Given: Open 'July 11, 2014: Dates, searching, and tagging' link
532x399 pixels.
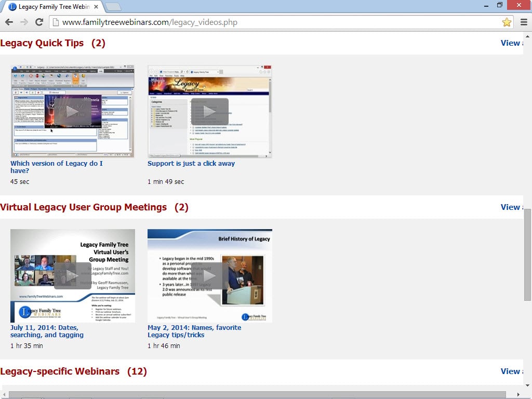Looking at the screenshot, I should 47,331.
